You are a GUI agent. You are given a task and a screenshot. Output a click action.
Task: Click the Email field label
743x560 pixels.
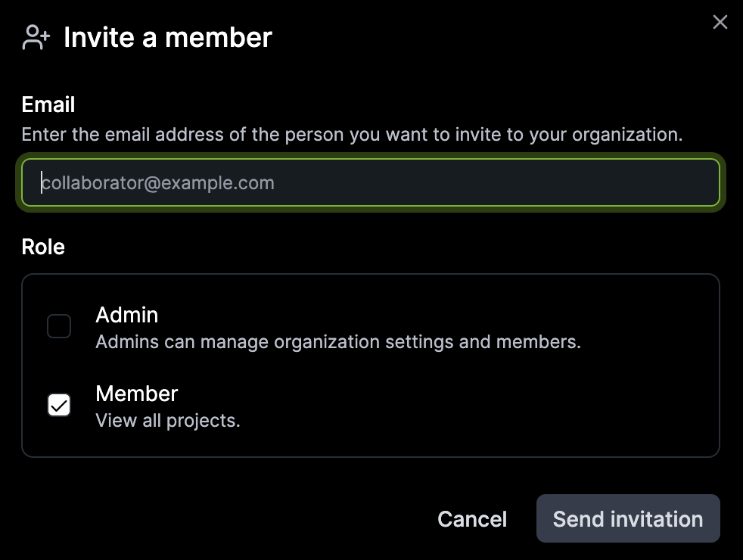point(48,104)
